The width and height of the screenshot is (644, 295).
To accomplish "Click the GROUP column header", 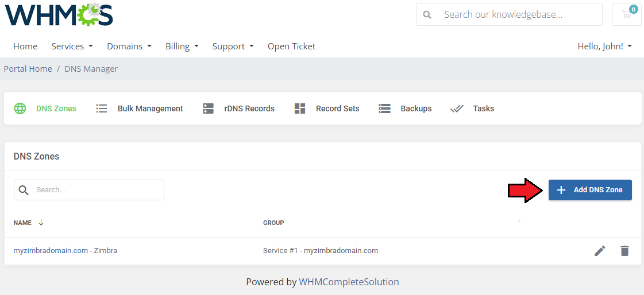I will pyautogui.click(x=273, y=223).
